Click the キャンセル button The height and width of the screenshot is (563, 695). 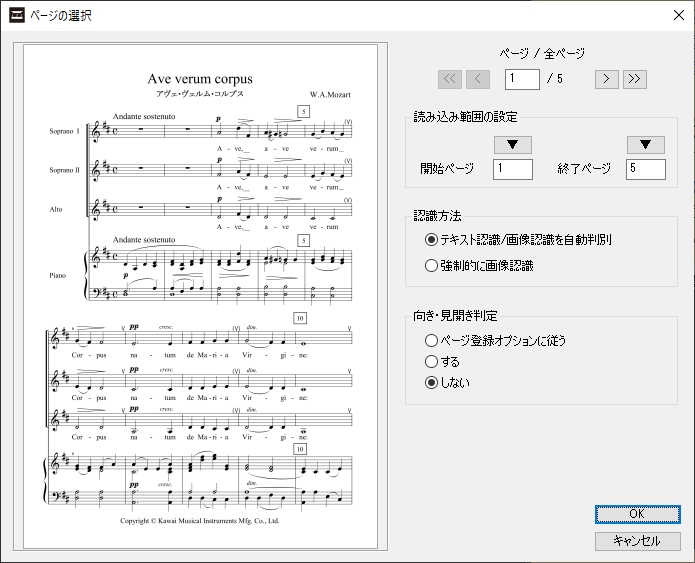[637, 541]
